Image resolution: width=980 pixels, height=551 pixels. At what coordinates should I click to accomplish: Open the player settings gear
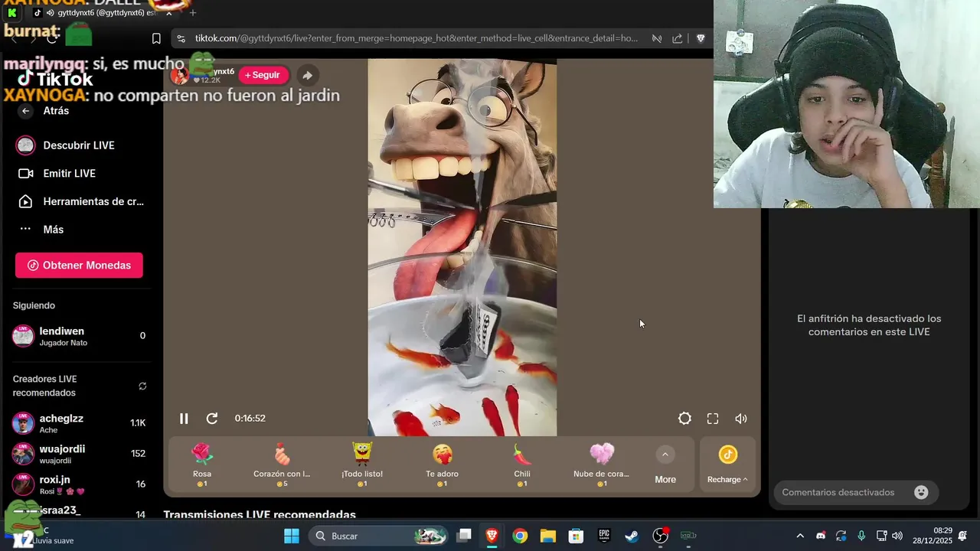coord(684,419)
